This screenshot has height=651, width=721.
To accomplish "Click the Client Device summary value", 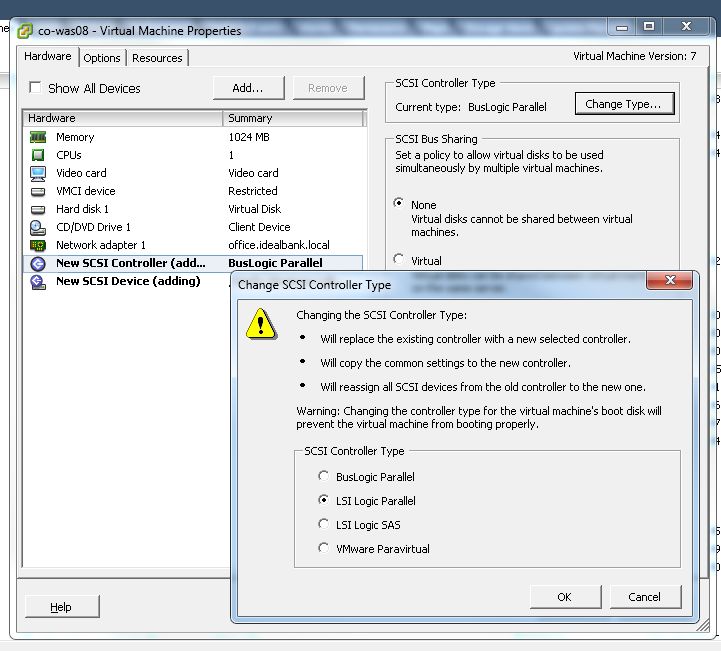I will tap(259, 227).
